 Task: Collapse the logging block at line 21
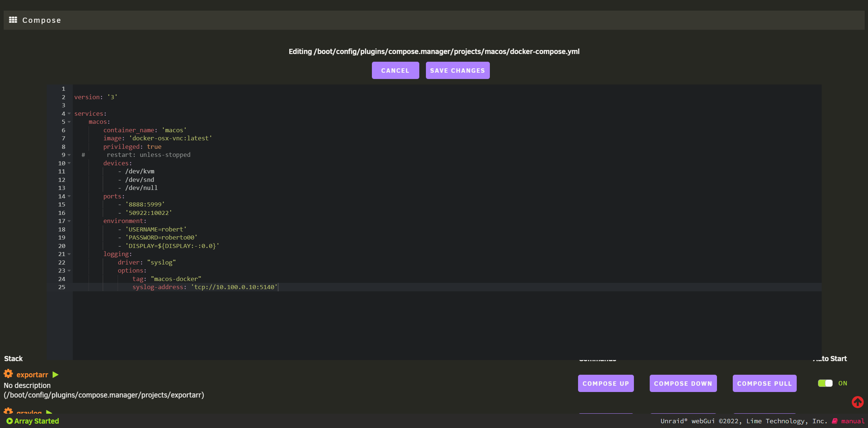point(69,254)
